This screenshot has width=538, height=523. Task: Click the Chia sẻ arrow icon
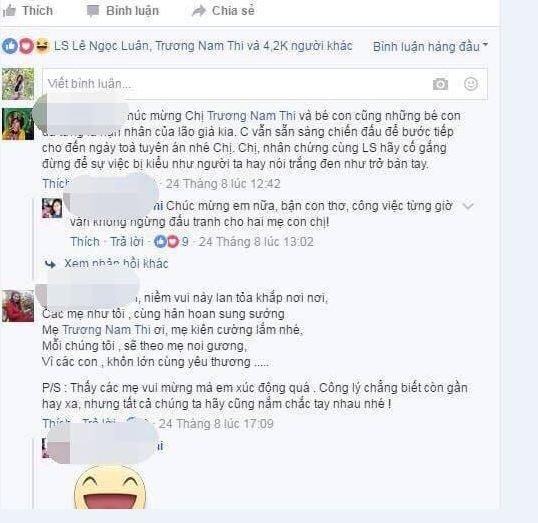click(x=198, y=11)
